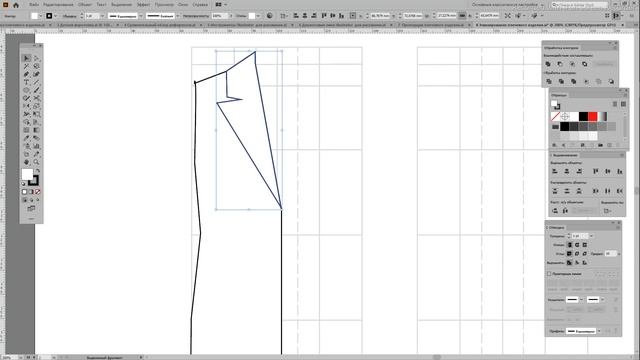Toggle constrain width and height proportions
The width and height of the screenshot is (640, 360).
(462, 16)
